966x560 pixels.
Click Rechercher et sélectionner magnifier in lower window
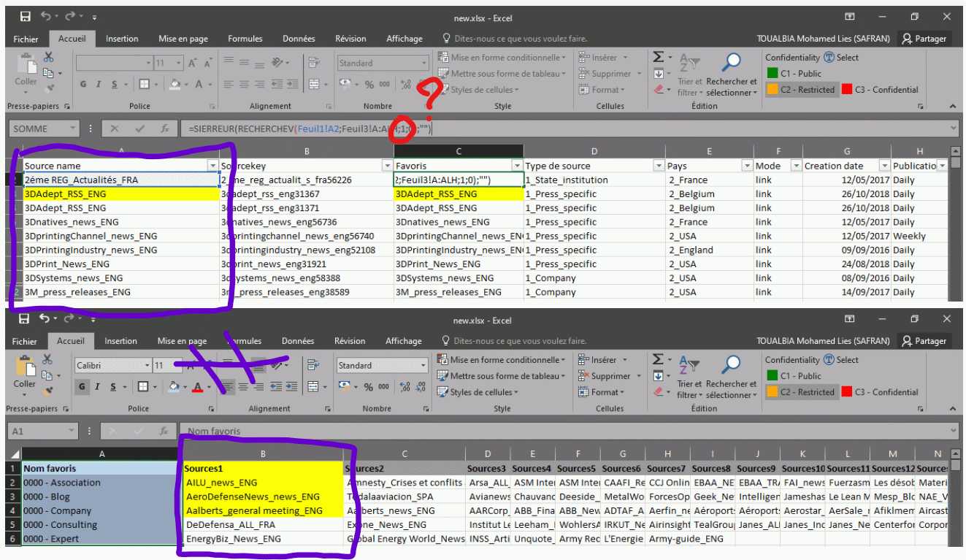pos(731,364)
